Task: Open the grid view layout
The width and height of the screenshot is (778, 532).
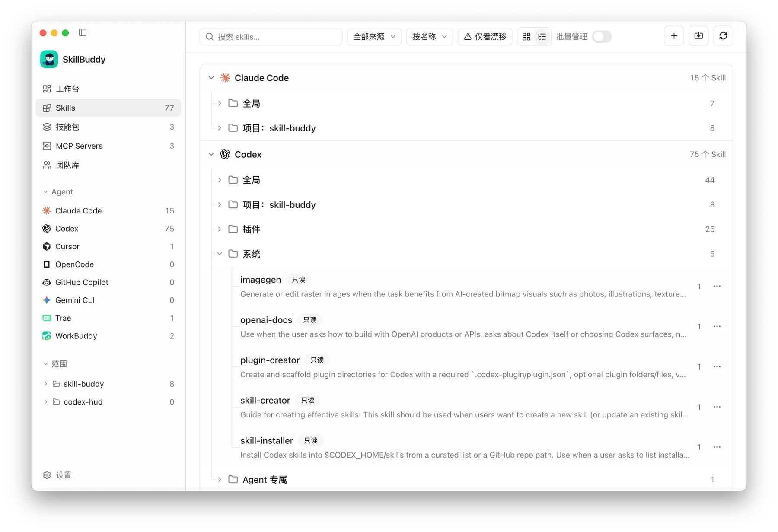Action: (526, 37)
